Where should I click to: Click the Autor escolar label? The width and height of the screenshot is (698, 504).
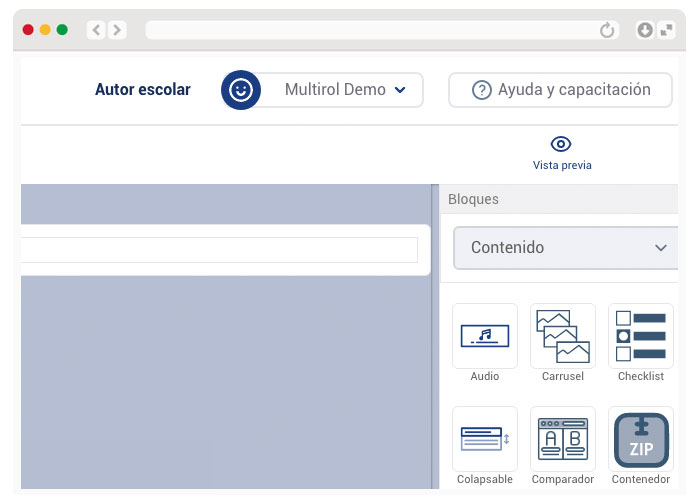(142, 90)
